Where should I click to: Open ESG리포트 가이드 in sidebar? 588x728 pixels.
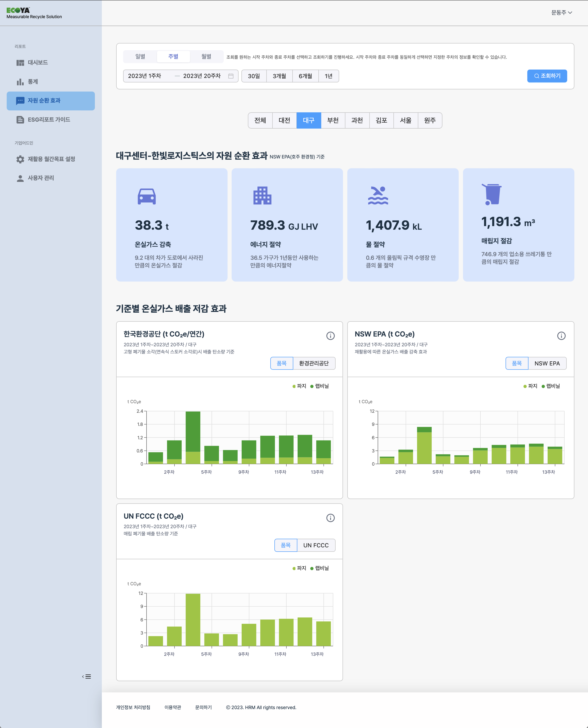[x=51, y=120]
